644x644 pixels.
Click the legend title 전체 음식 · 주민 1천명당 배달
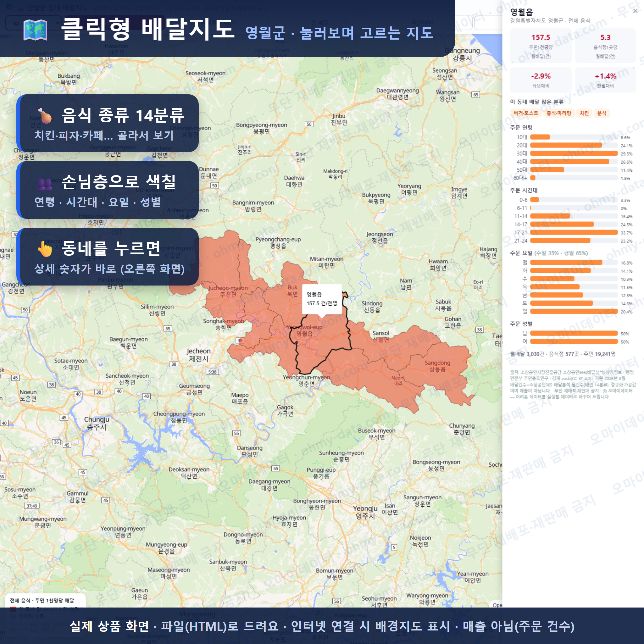(42, 600)
